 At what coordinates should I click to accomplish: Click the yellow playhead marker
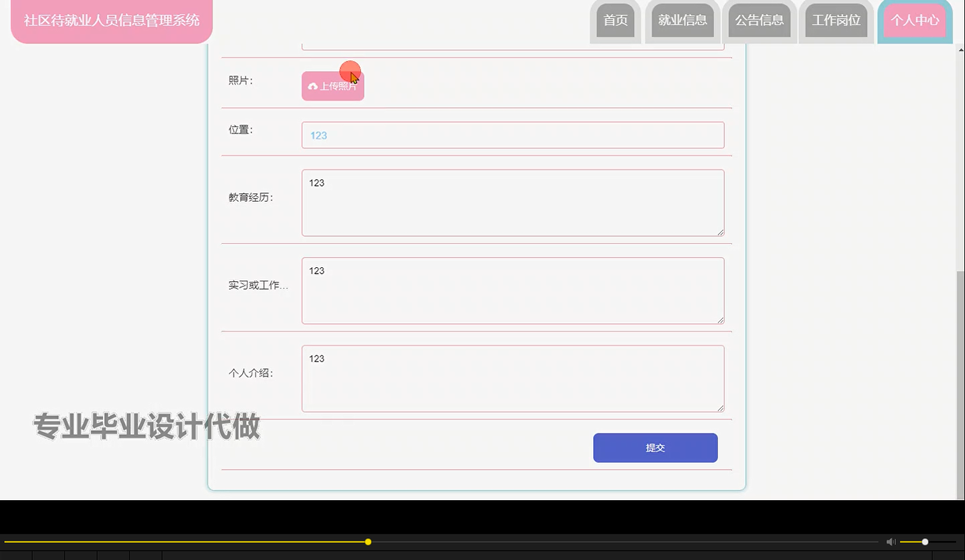(x=368, y=542)
